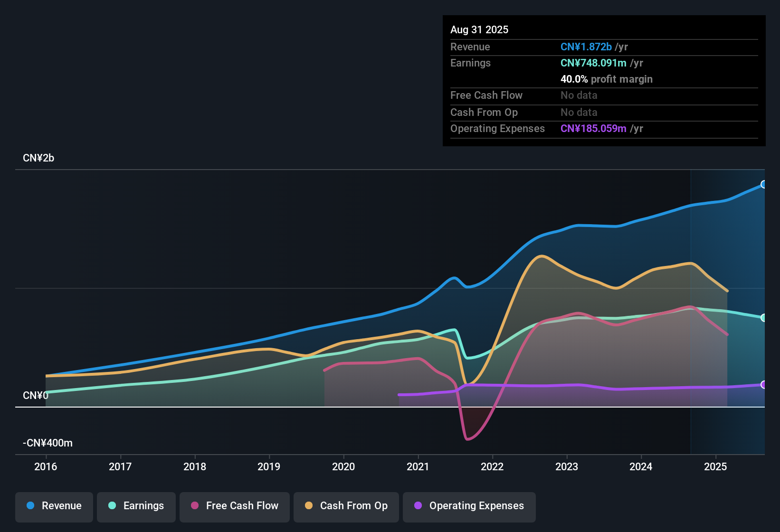Click the 2021 year axis label
The height and width of the screenshot is (532, 780).
(x=418, y=467)
